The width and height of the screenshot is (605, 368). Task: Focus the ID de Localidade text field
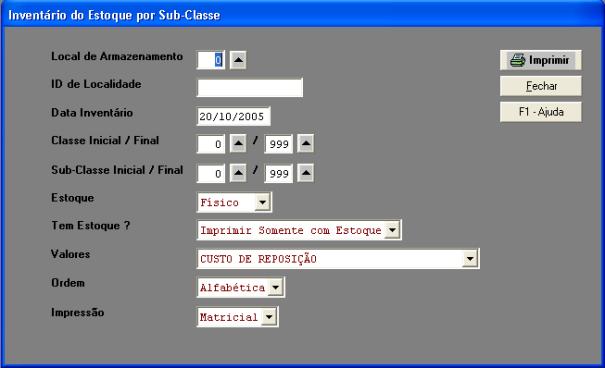coord(250,88)
